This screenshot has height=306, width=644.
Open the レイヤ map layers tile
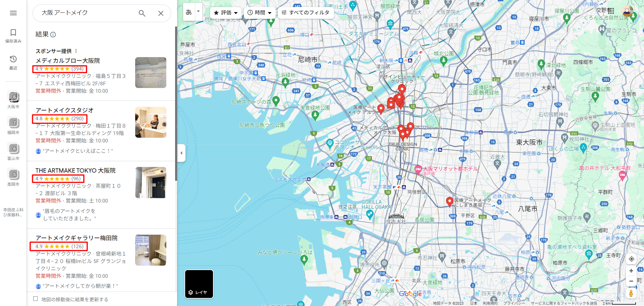click(x=199, y=284)
